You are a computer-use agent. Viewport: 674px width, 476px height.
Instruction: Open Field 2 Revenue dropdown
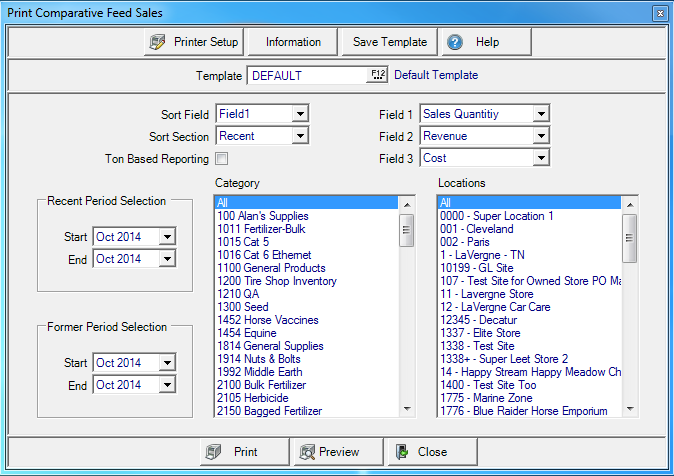(540, 136)
